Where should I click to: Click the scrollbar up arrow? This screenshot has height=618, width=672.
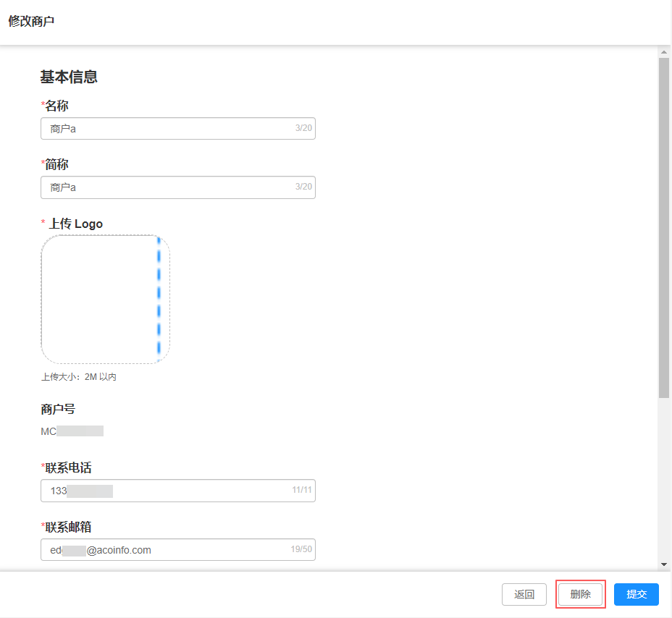pos(663,52)
